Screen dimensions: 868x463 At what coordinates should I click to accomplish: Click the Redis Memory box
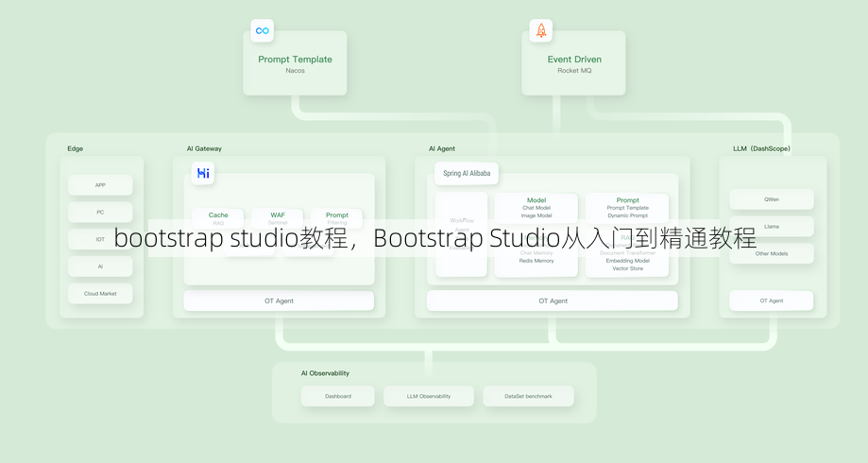(x=536, y=253)
